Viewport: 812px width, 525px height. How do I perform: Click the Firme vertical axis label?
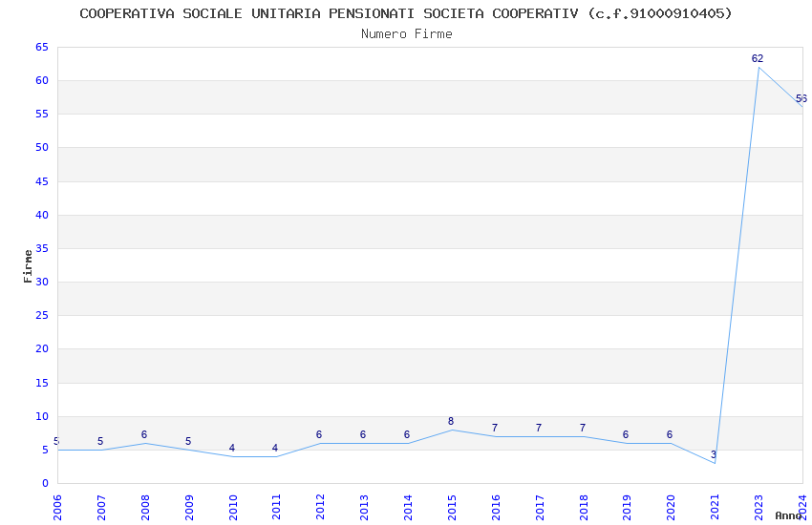28,265
